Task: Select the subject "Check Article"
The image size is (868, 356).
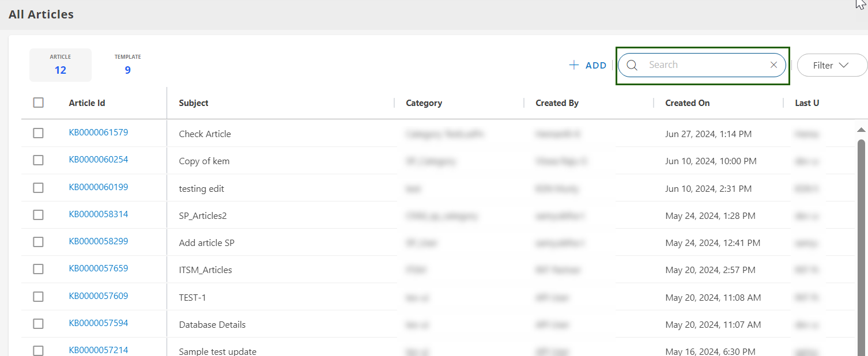Action: (x=205, y=134)
